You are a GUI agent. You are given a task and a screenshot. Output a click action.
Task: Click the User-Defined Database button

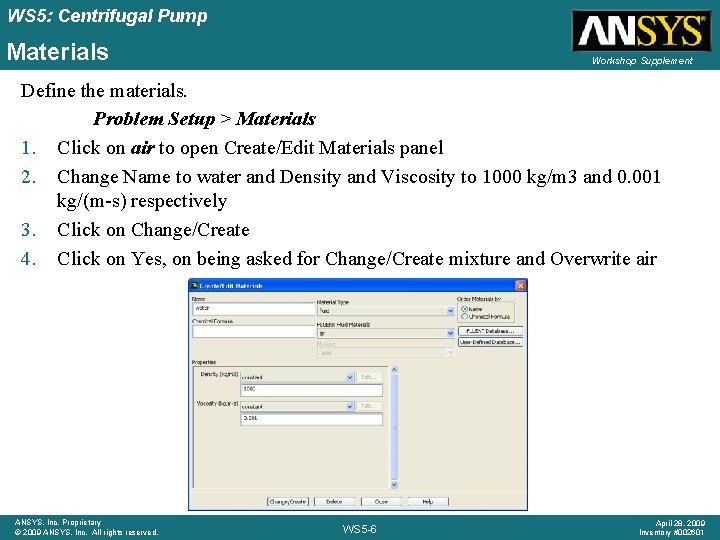pyautogui.click(x=490, y=342)
